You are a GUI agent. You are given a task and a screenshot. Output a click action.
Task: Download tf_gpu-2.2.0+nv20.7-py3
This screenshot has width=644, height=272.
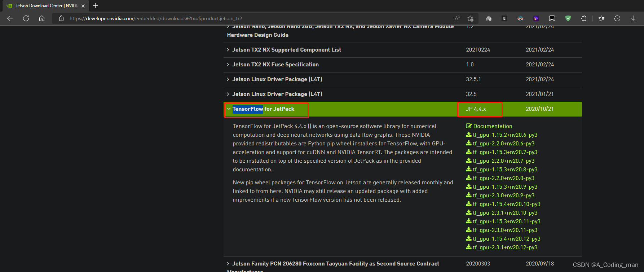pyautogui.click(x=500, y=161)
